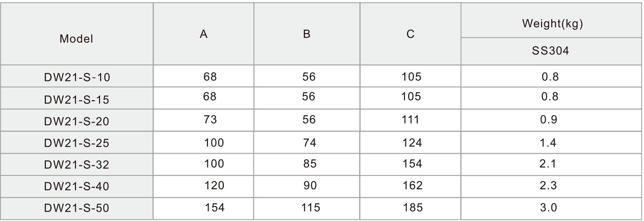The width and height of the screenshot is (644, 221).
Task: Click model cell DW21-S-20
Action: tap(76, 121)
